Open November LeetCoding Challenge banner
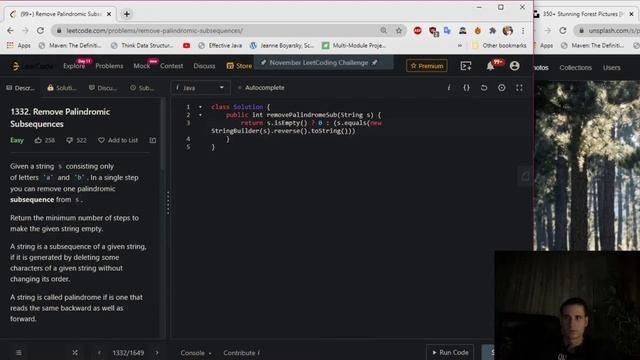 point(324,63)
